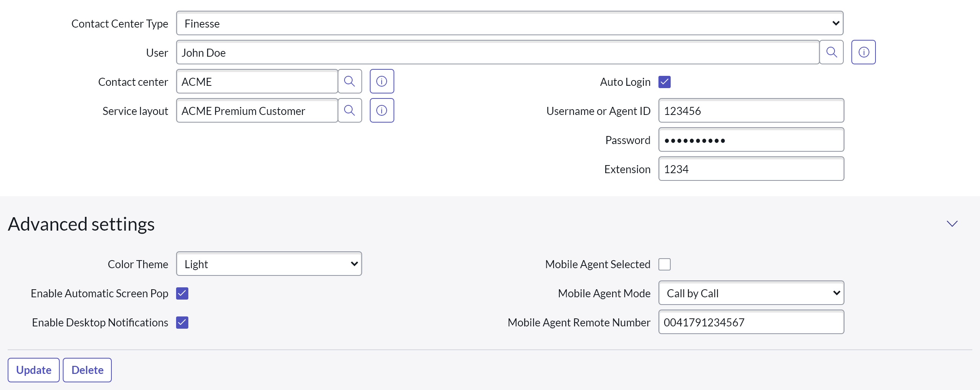Open the info icon for User John Doe
Image resolution: width=980 pixels, height=390 pixels.
tap(863, 52)
